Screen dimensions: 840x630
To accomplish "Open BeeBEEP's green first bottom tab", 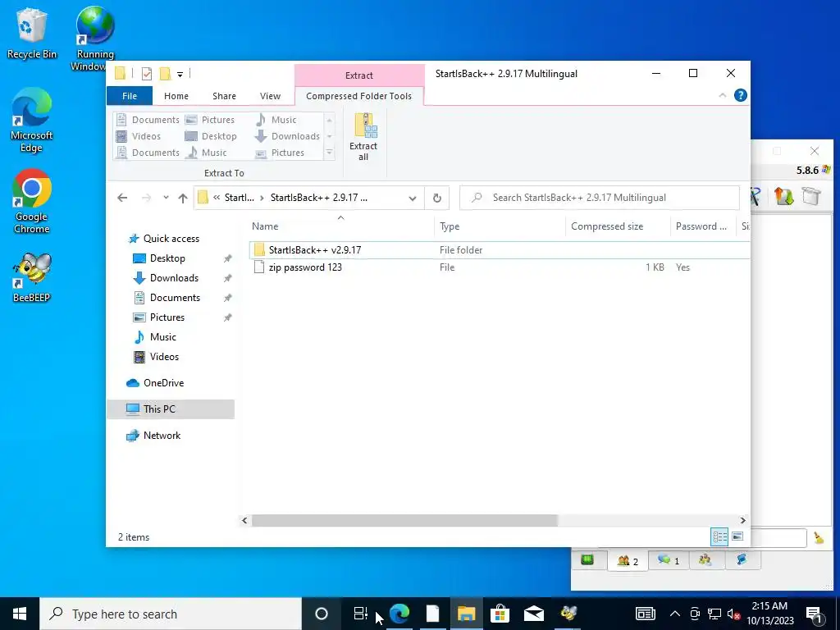I will click(587, 560).
